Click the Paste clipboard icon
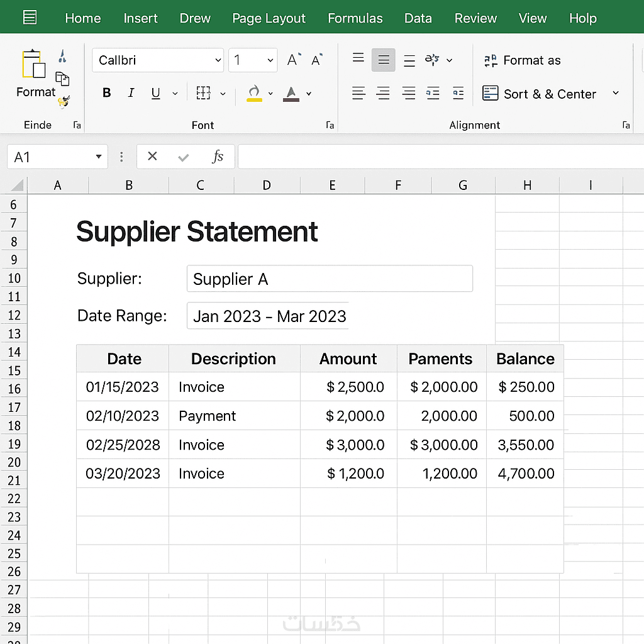 click(34, 64)
